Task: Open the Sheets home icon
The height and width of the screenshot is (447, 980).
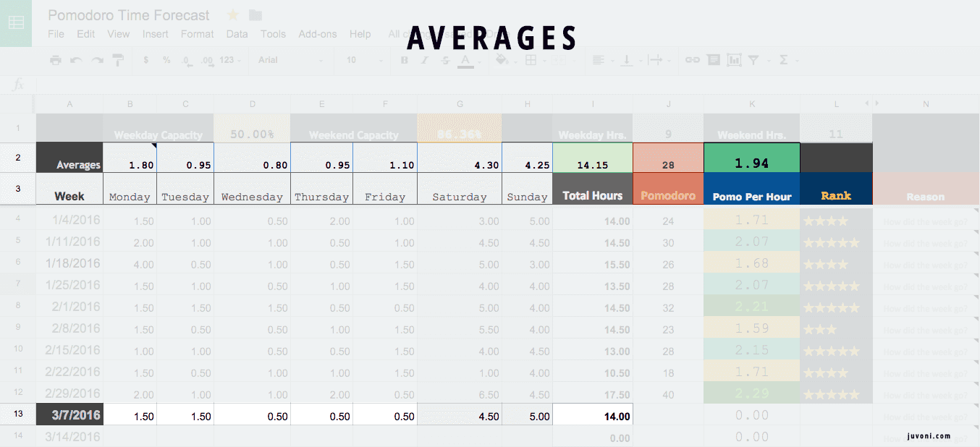Action: point(16,23)
